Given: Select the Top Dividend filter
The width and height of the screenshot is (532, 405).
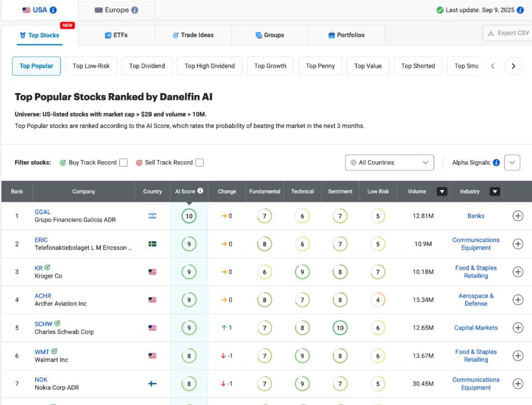Looking at the screenshot, I should [147, 66].
